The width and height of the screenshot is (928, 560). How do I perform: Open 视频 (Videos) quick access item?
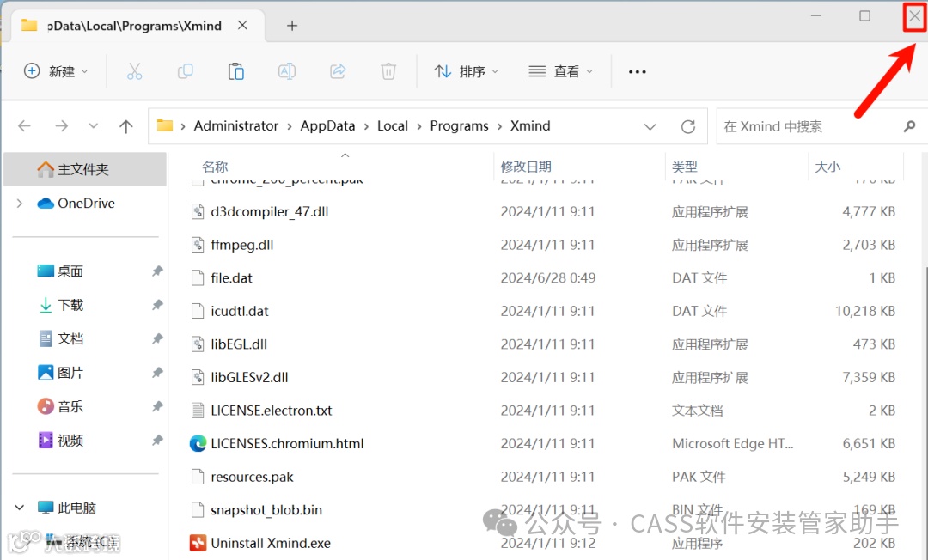(60, 441)
